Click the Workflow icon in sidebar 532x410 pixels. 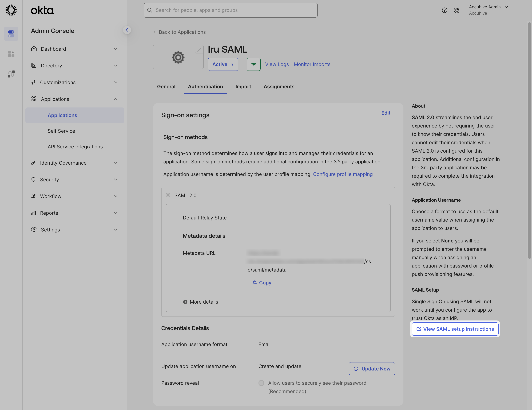(x=33, y=196)
